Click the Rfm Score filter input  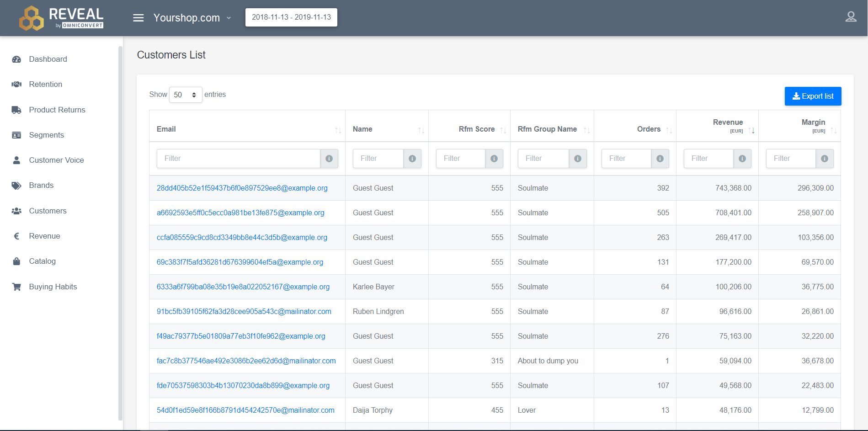461,159
